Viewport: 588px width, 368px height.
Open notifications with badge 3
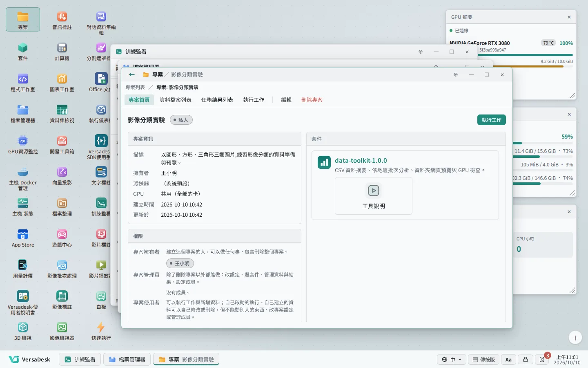click(x=542, y=359)
